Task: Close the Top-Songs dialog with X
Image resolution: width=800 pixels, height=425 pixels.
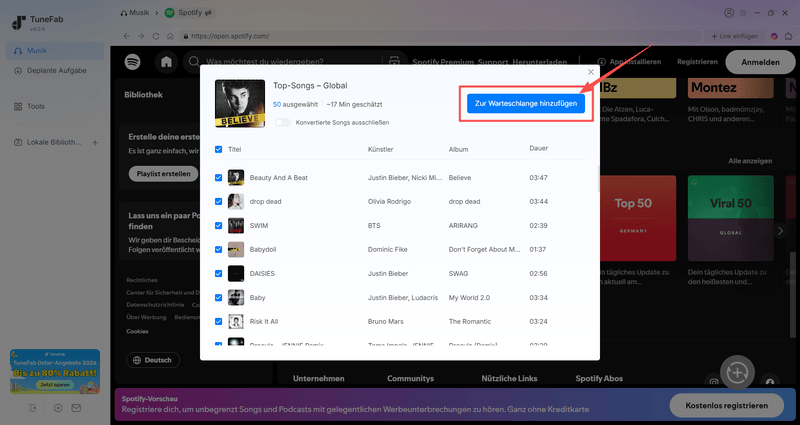Action: [x=591, y=72]
